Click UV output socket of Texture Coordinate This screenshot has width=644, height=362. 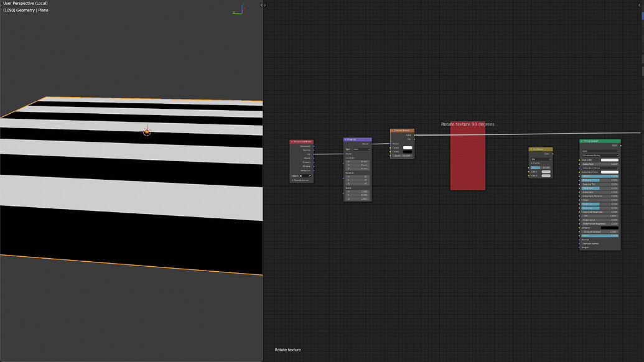tap(314, 154)
